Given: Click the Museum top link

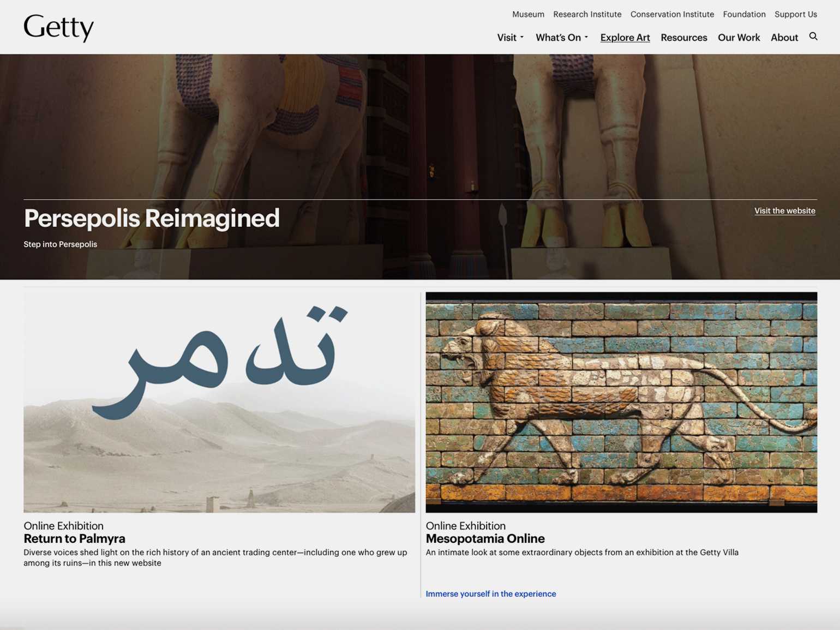Looking at the screenshot, I should (527, 14).
